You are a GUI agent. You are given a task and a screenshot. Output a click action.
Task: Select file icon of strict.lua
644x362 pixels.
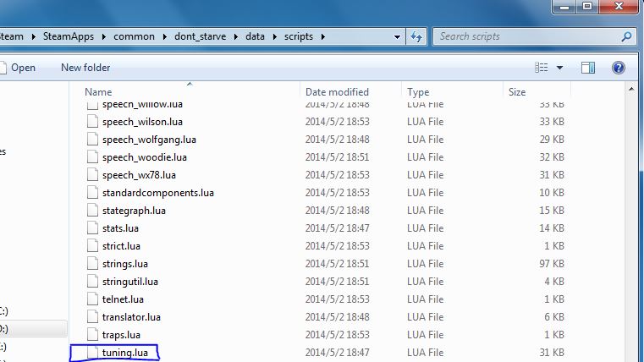92,246
